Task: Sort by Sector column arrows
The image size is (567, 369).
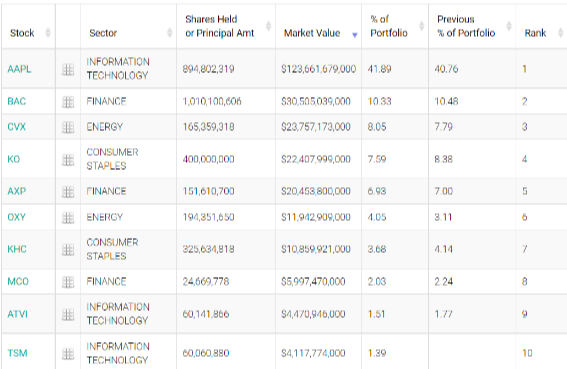Action: point(169,33)
